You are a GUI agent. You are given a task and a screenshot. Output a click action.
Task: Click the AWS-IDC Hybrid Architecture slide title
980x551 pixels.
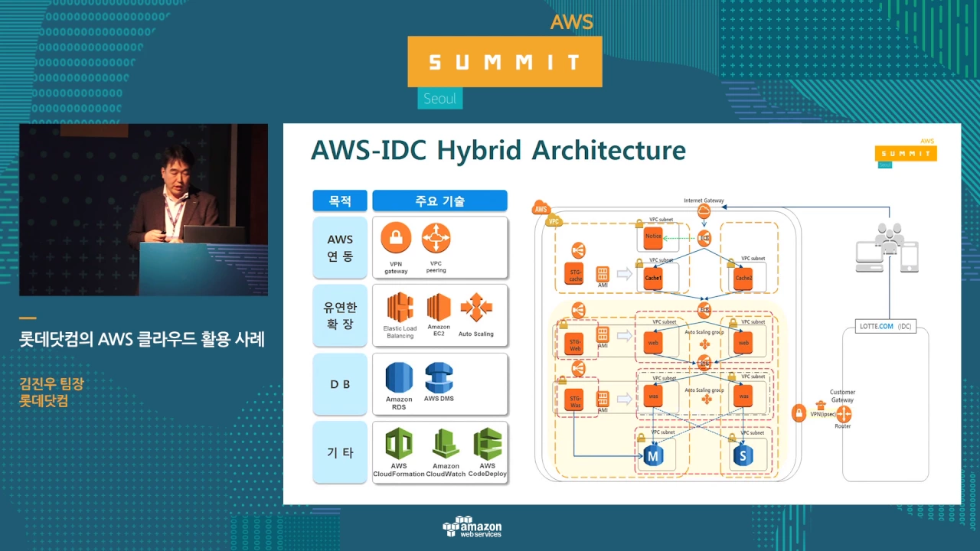point(498,150)
